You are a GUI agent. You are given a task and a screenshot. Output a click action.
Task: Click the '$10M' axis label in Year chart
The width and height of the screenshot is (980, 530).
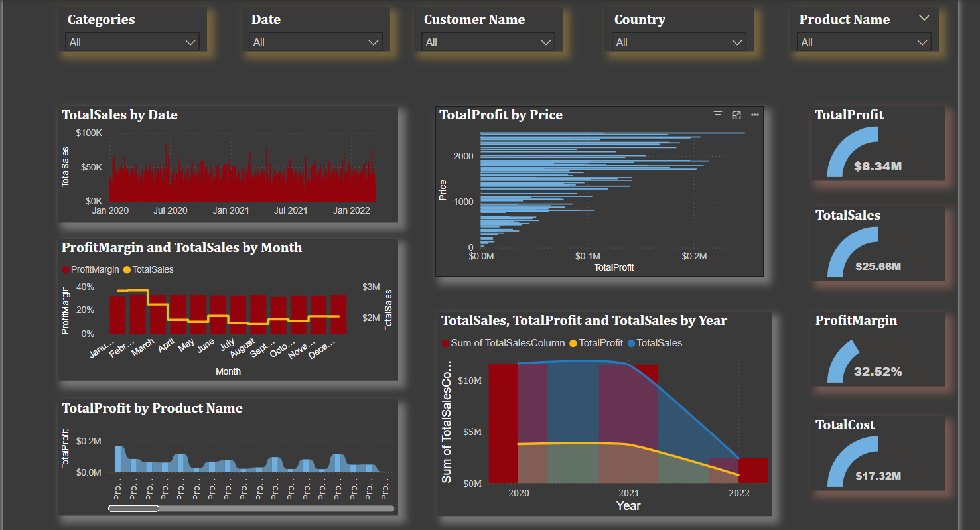point(469,381)
